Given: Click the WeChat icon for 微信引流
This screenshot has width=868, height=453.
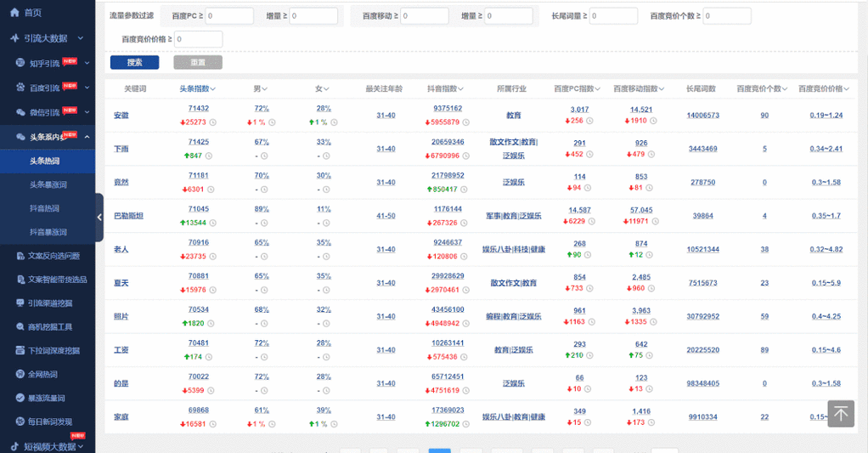Looking at the screenshot, I should pos(21,112).
